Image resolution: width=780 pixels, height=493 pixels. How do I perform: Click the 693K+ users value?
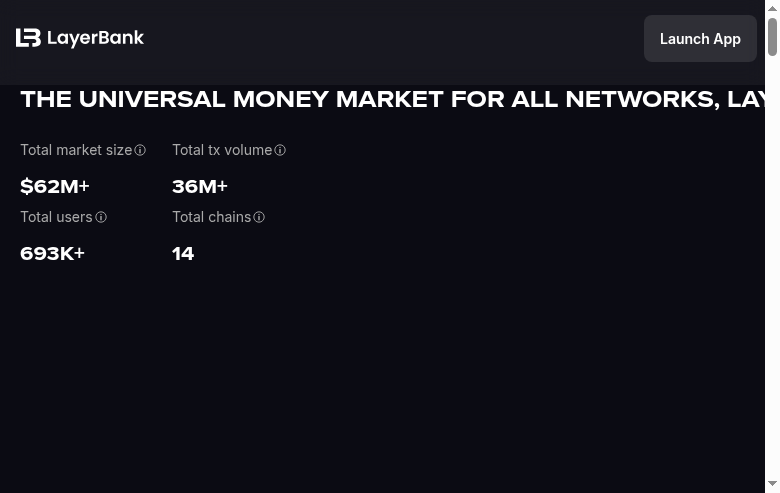point(52,254)
